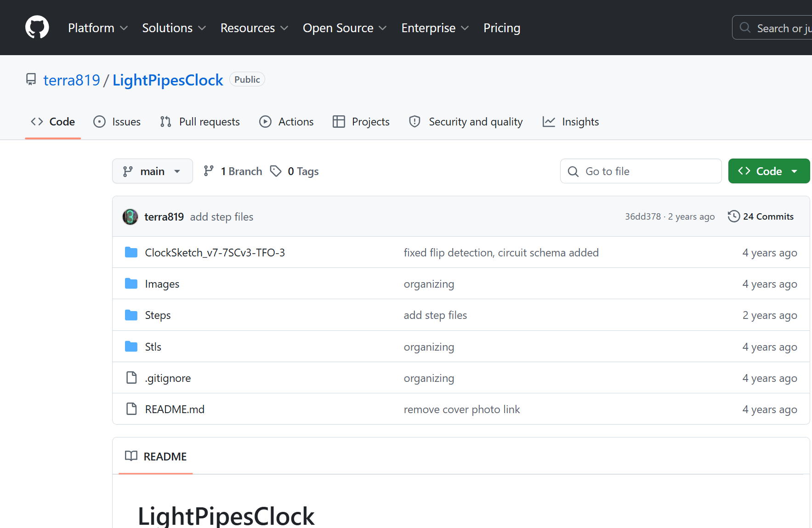The image size is (812, 528).
Task: View the 0 Tags list
Action: point(295,171)
